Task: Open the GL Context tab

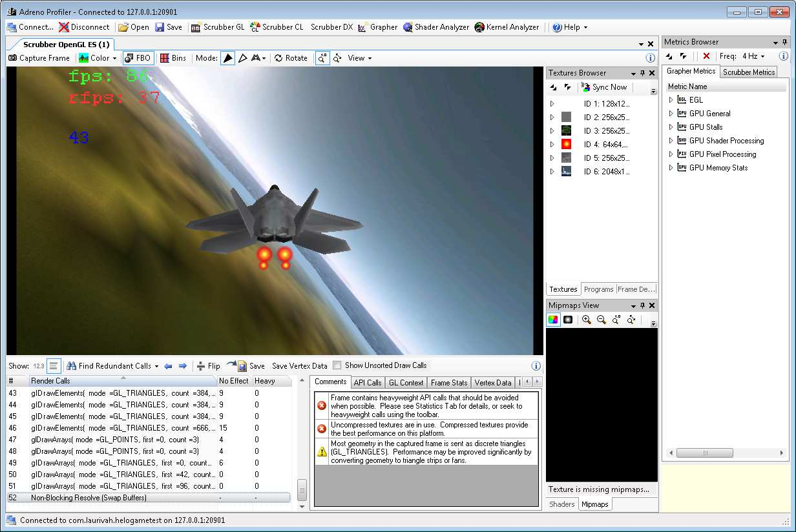Action: pyautogui.click(x=406, y=383)
